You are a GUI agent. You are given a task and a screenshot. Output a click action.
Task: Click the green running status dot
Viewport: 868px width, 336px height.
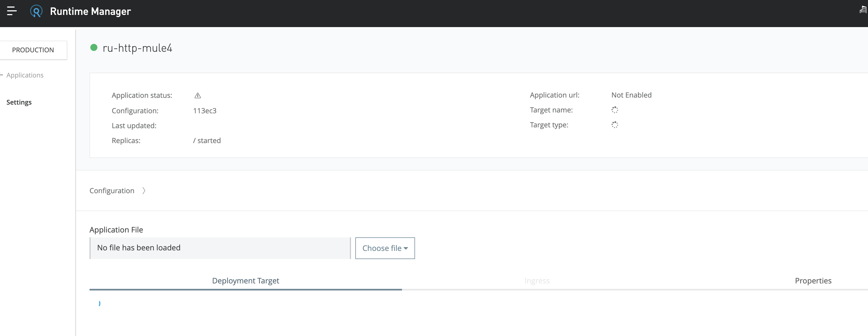(94, 48)
